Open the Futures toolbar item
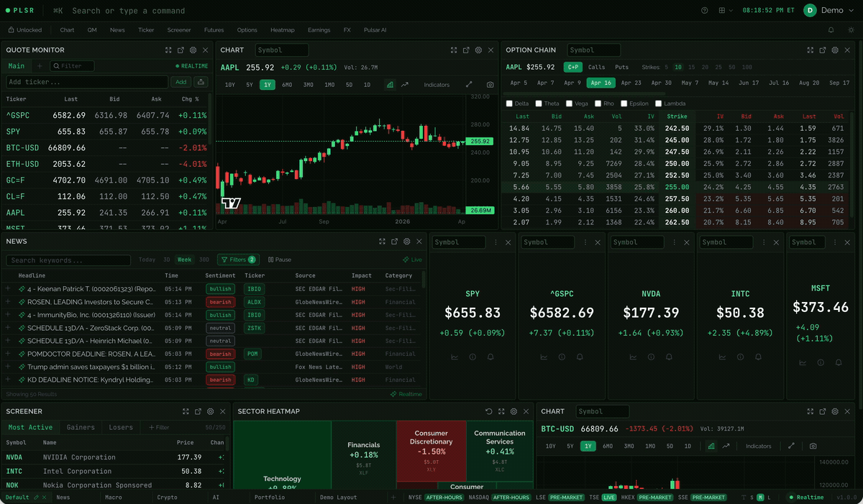 tap(214, 30)
